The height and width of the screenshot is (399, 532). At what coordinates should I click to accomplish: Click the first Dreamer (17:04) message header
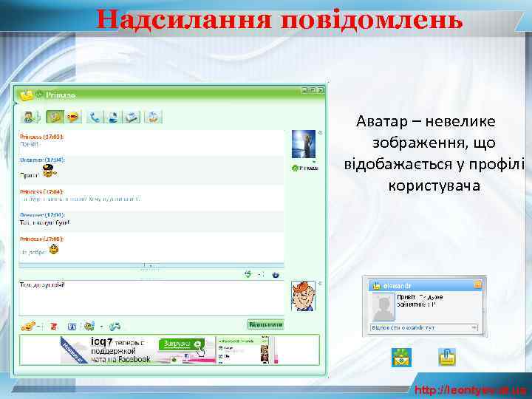click(42, 160)
